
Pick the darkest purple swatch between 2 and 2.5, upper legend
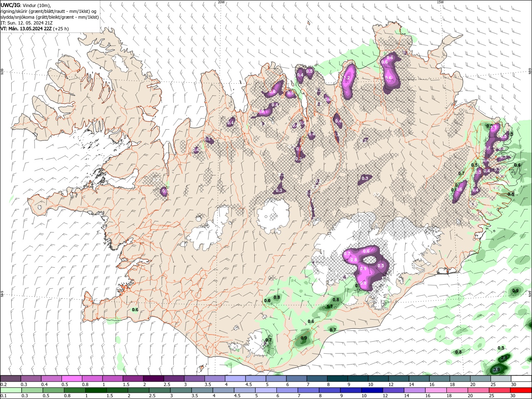(153, 379)
